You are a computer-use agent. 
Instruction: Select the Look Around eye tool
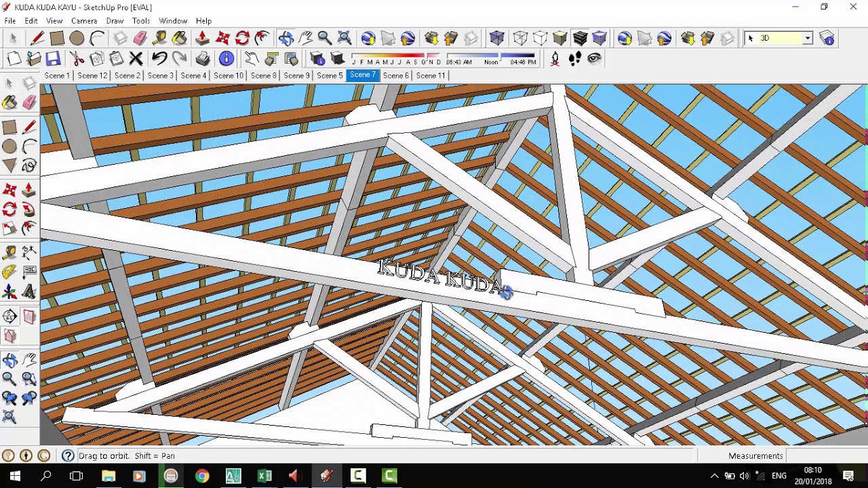click(x=594, y=58)
